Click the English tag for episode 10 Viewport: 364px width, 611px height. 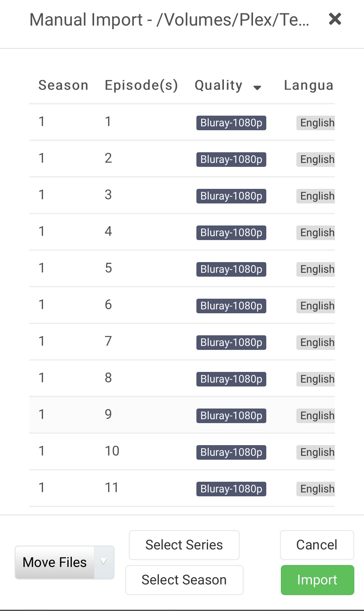(315, 452)
